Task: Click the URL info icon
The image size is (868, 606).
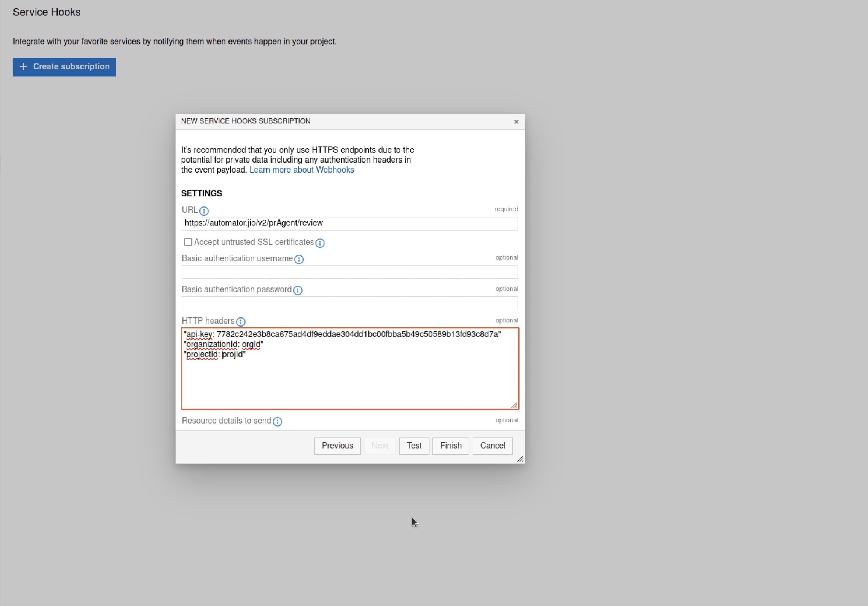Action: coord(204,211)
